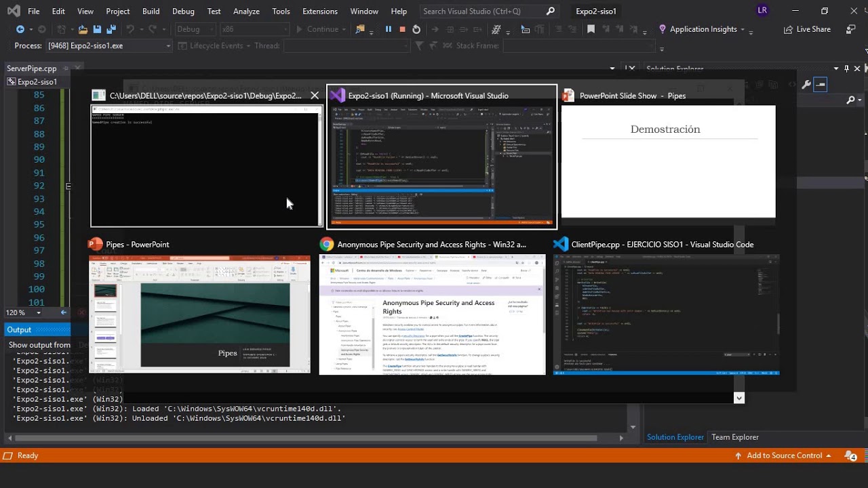Restart the debug session
This screenshot has height=488, width=868.
click(x=416, y=29)
